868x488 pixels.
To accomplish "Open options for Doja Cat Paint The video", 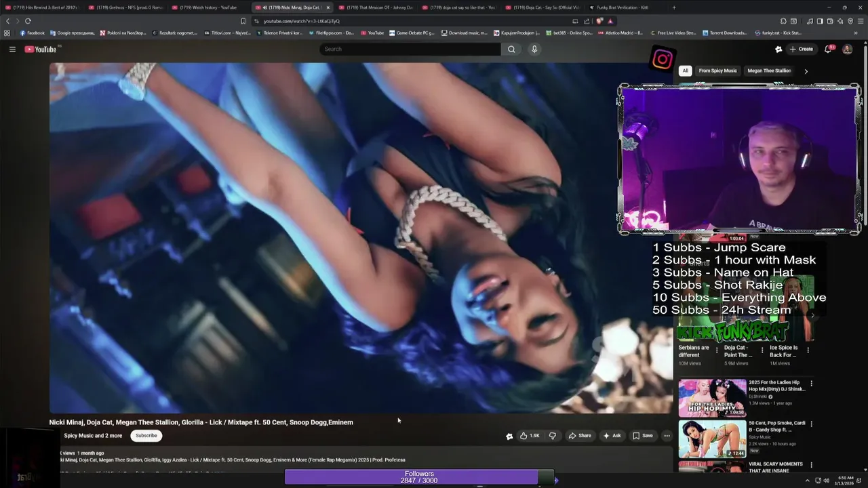I will pos(762,350).
